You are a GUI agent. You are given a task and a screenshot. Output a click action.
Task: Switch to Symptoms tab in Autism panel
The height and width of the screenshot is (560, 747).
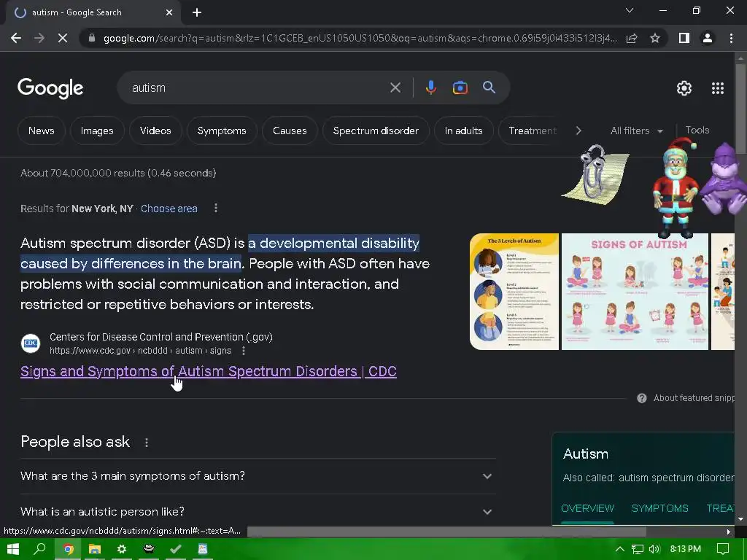(x=659, y=508)
